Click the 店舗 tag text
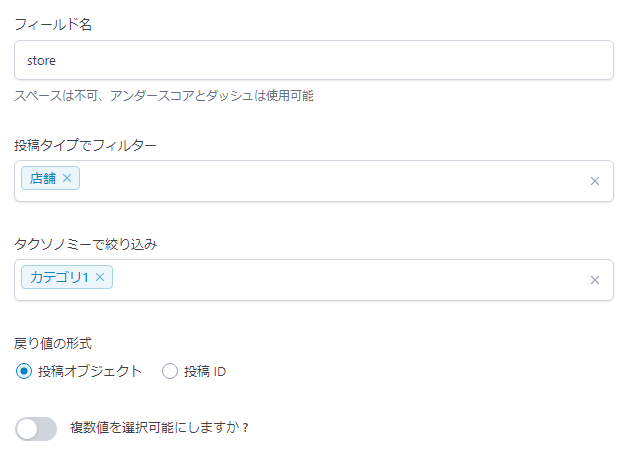Image resolution: width=634 pixels, height=462 pixels. tap(43, 178)
